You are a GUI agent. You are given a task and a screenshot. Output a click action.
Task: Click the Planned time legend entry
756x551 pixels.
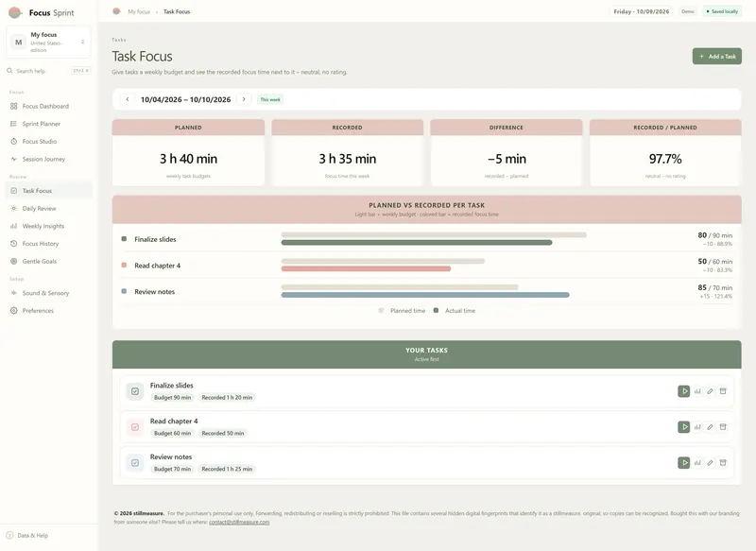point(403,311)
